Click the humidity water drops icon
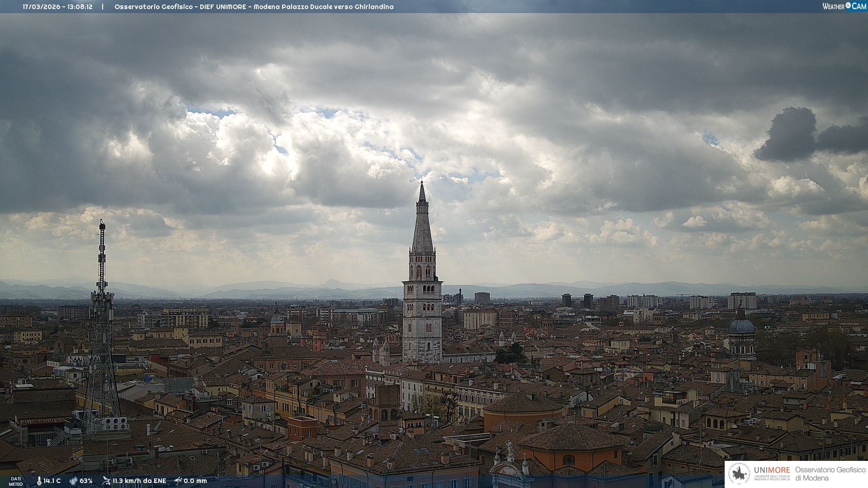The width and height of the screenshot is (868, 488). coord(73,481)
